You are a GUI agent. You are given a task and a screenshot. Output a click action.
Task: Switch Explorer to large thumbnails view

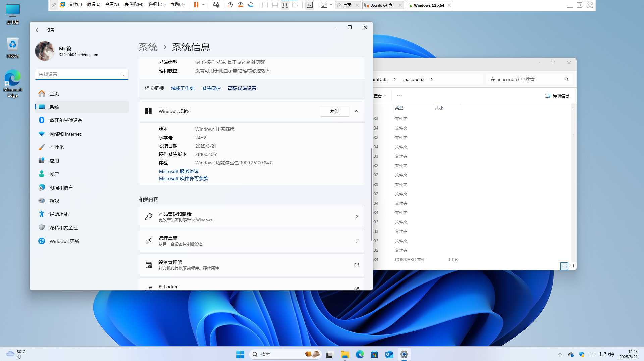[x=572, y=266]
